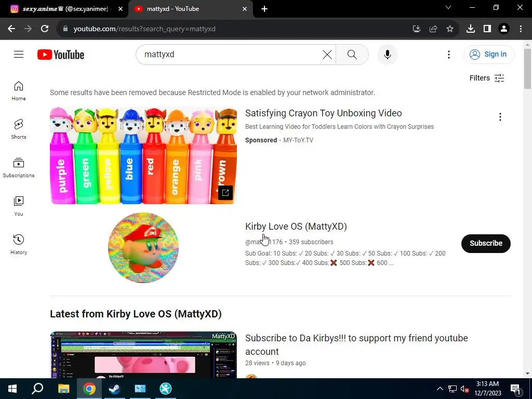The image size is (532, 399).
Task: Open the Da Kirbys video thumbnail
Action: click(143, 354)
